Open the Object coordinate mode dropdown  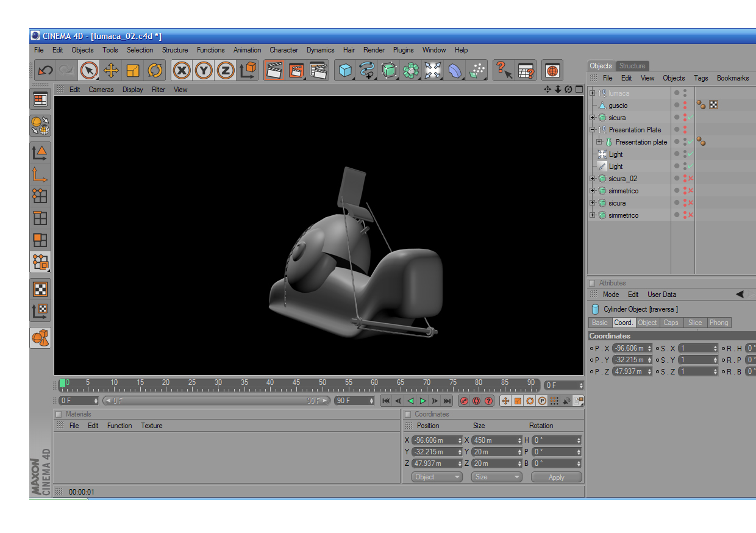(x=437, y=477)
